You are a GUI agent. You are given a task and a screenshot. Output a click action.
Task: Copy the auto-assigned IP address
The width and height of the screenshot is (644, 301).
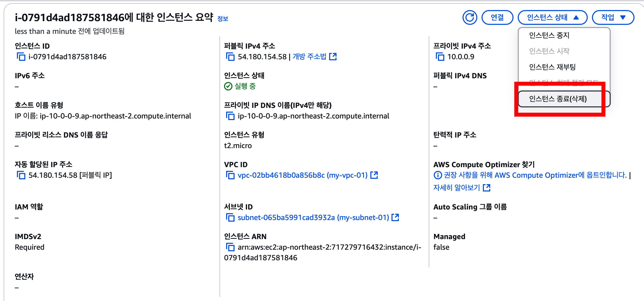click(x=21, y=175)
